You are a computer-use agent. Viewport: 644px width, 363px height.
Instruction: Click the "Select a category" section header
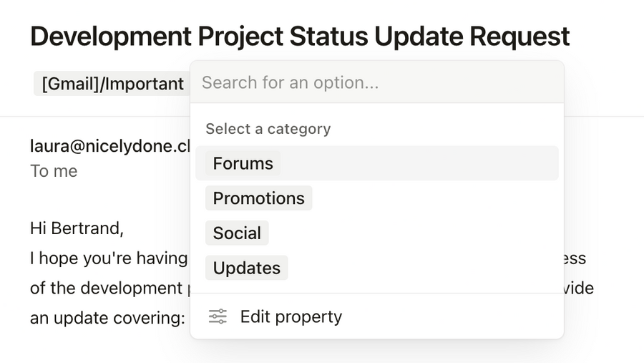pos(268,129)
